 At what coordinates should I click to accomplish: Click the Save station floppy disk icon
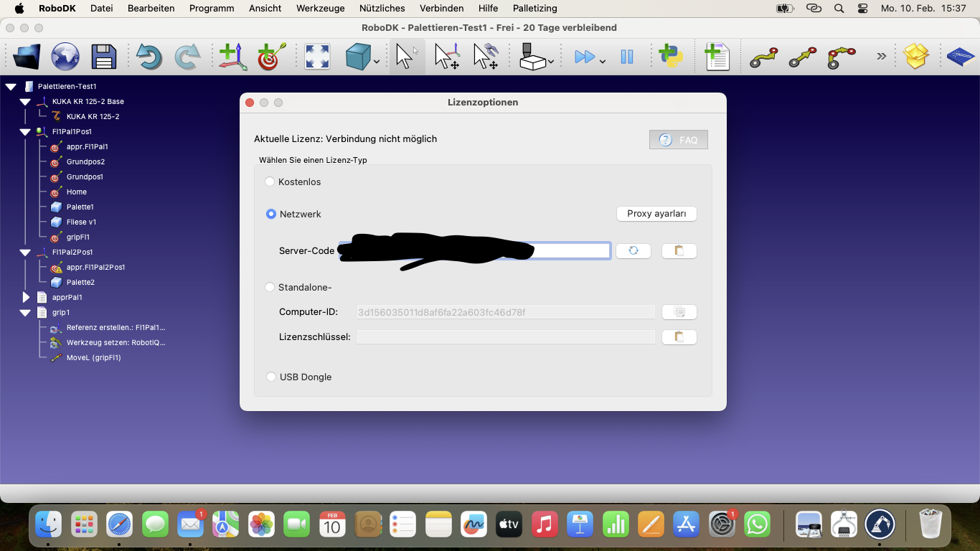(x=104, y=57)
